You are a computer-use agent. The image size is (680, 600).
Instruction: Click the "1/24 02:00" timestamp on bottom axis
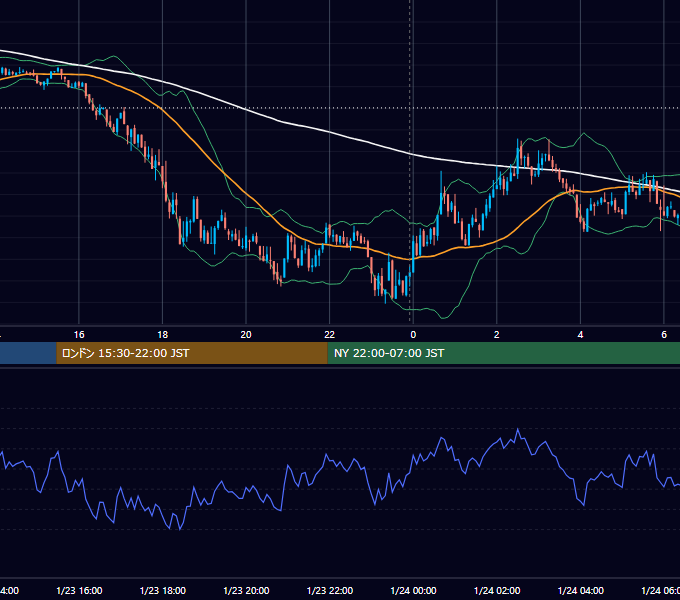(x=497, y=590)
